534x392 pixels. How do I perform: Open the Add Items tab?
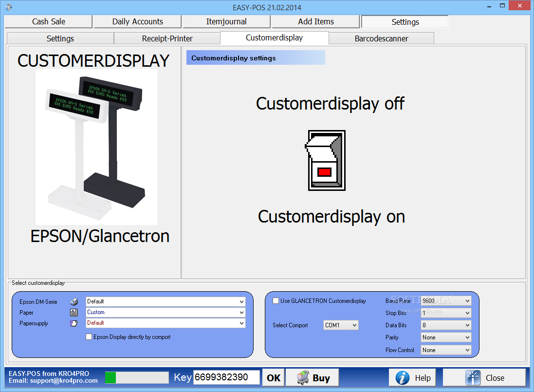pyautogui.click(x=316, y=21)
